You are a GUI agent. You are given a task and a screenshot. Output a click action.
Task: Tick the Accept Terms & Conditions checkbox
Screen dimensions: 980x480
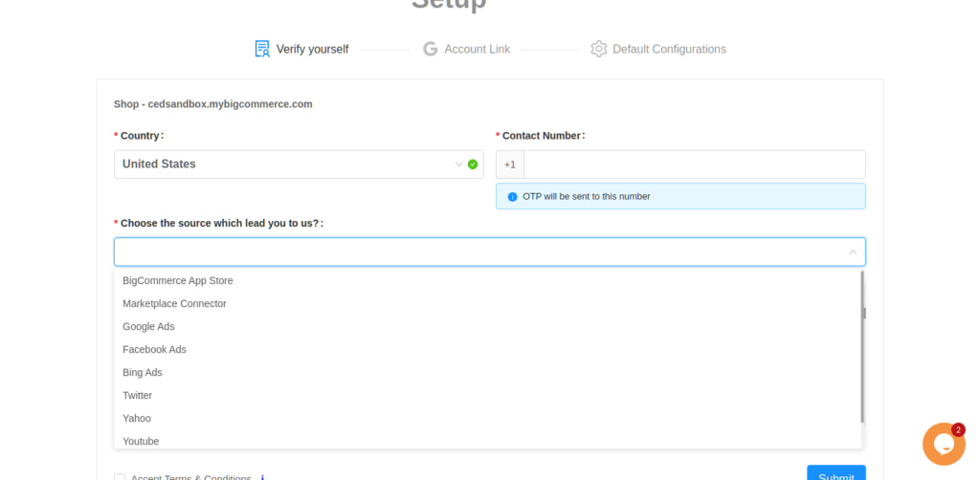point(120,477)
